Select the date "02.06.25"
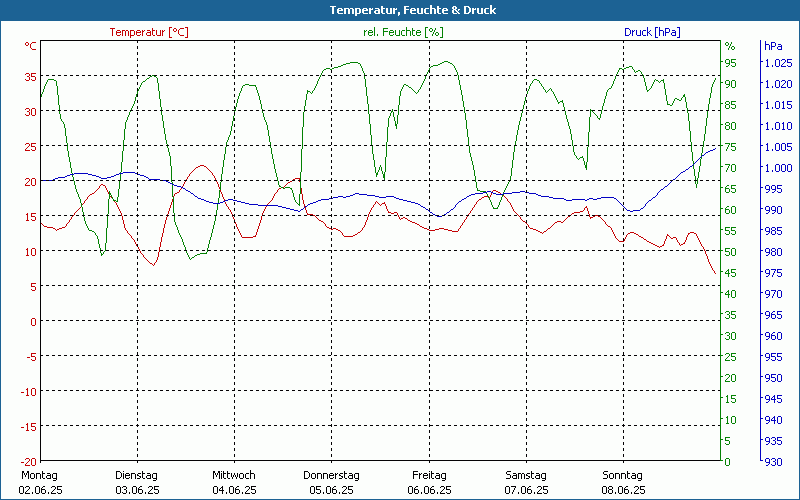 [x=40, y=490]
